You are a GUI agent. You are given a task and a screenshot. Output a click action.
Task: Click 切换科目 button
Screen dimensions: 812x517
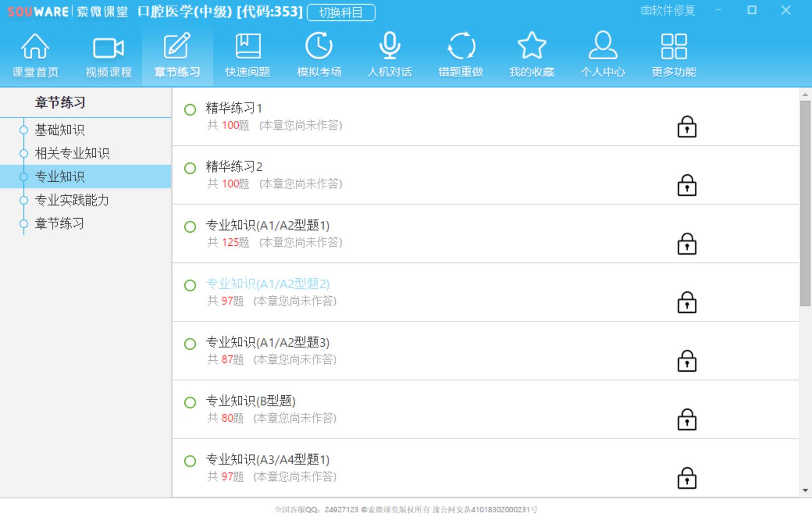341,12
